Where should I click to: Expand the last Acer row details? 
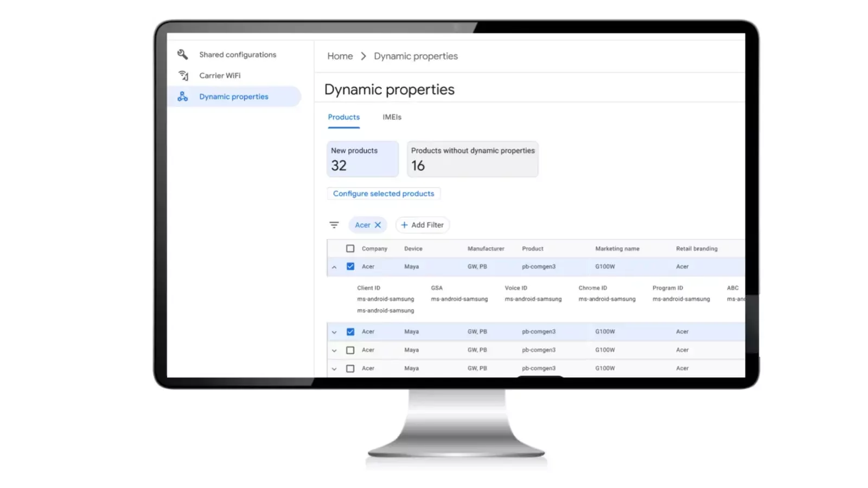(334, 369)
